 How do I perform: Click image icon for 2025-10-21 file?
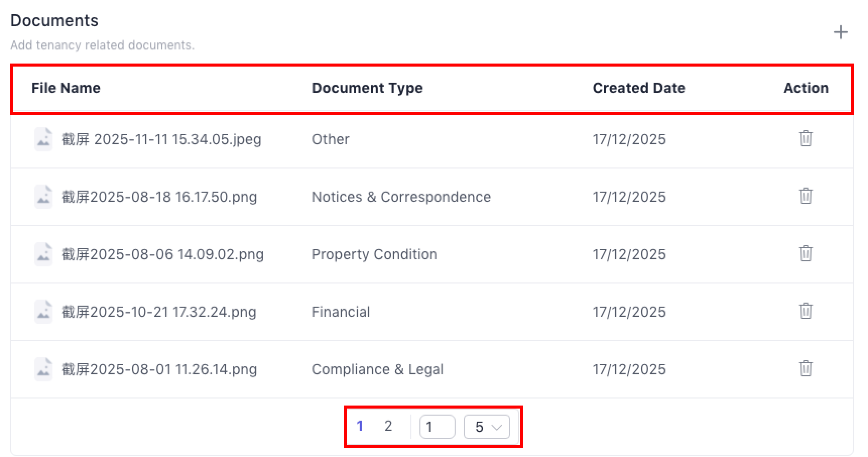tap(43, 312)
